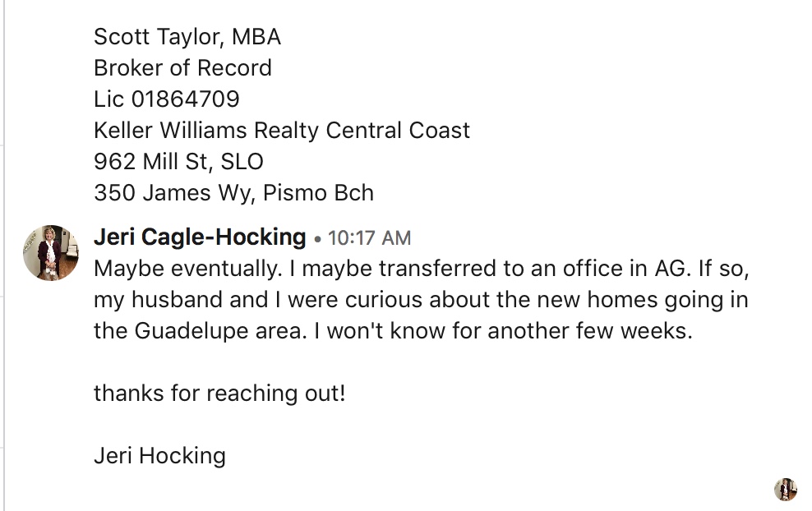
Task: Click the 962 Mill St, SLO address
Action: tap(178, 162)
